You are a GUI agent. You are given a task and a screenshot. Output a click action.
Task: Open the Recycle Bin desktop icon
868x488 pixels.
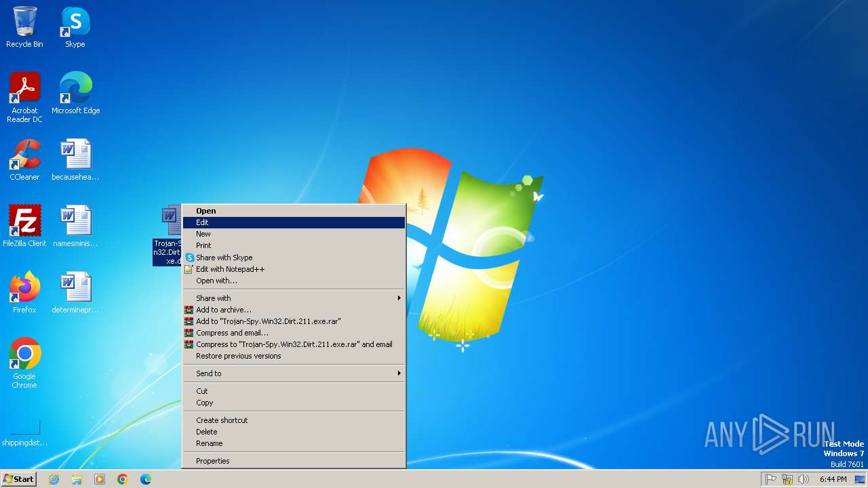(24, 27)
